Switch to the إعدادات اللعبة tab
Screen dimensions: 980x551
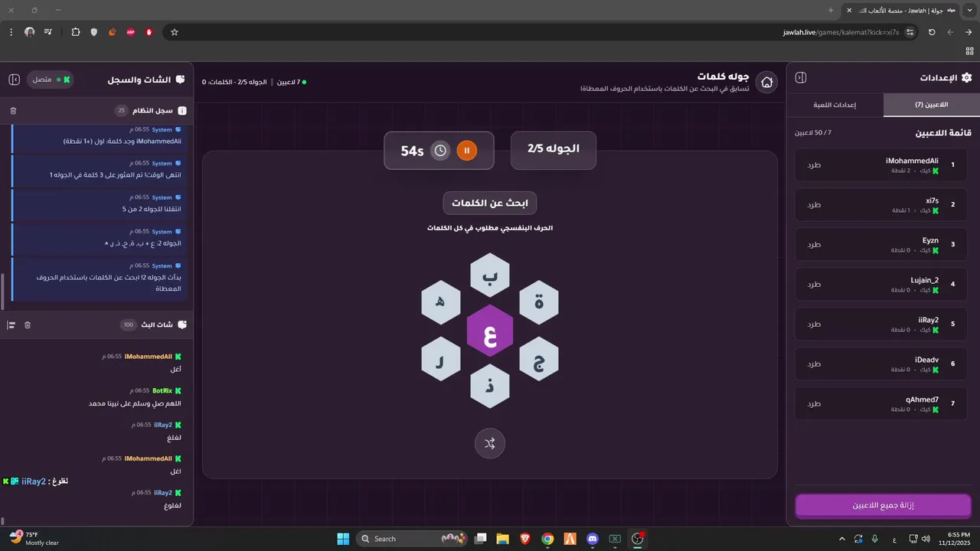(835, 105)
